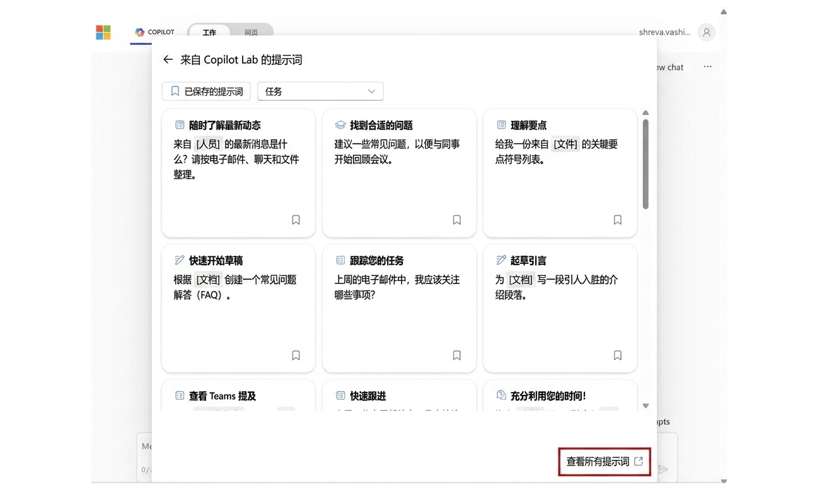Select the 找到合适的问题 prompt title

coord(381,125)
